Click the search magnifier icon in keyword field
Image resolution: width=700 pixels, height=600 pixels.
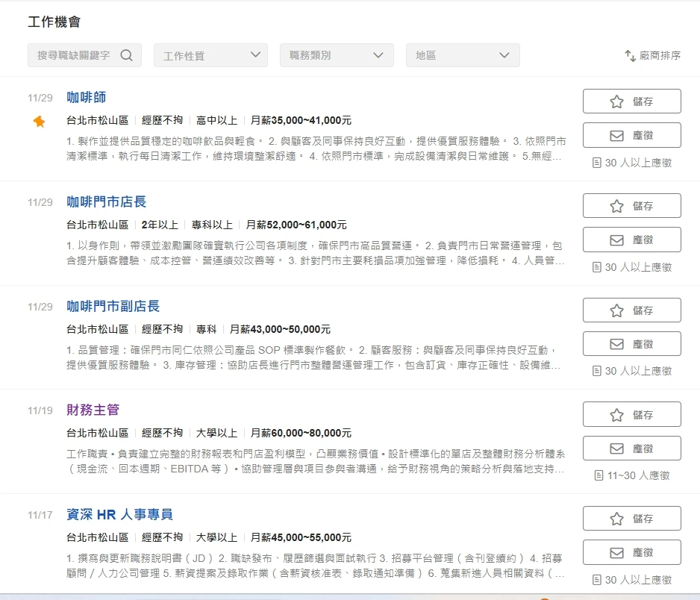coord(126,55)
